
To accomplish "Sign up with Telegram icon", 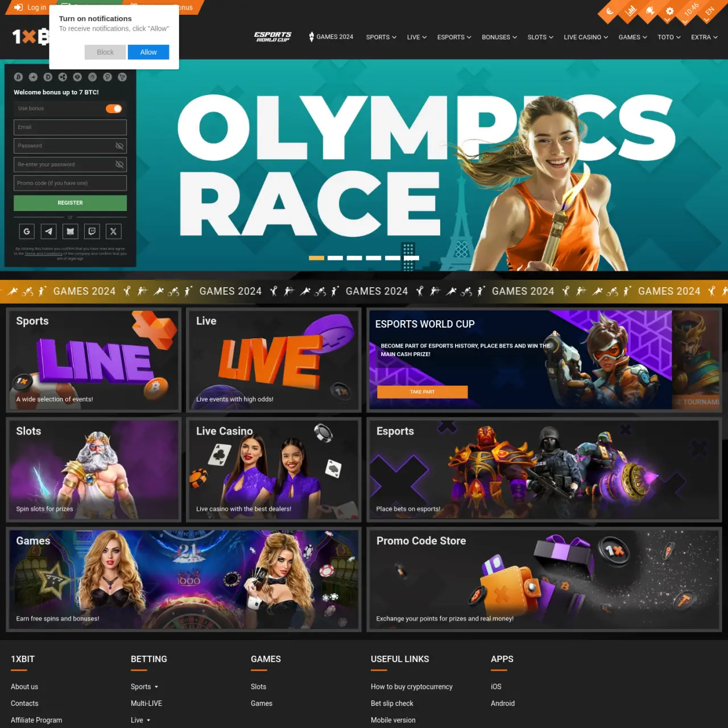I will [48, 231].
